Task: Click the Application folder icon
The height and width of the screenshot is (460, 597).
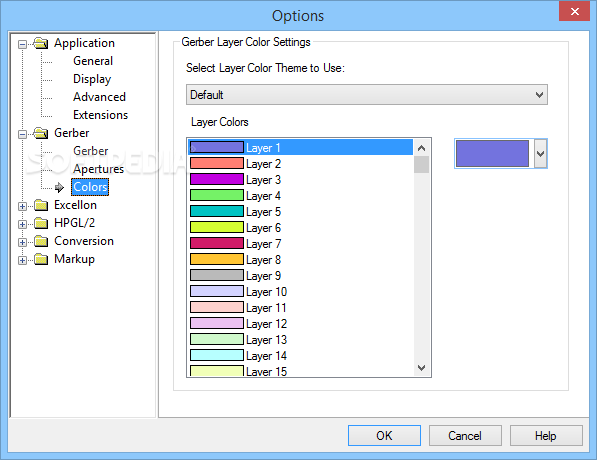Action: [x=41, y=43]
